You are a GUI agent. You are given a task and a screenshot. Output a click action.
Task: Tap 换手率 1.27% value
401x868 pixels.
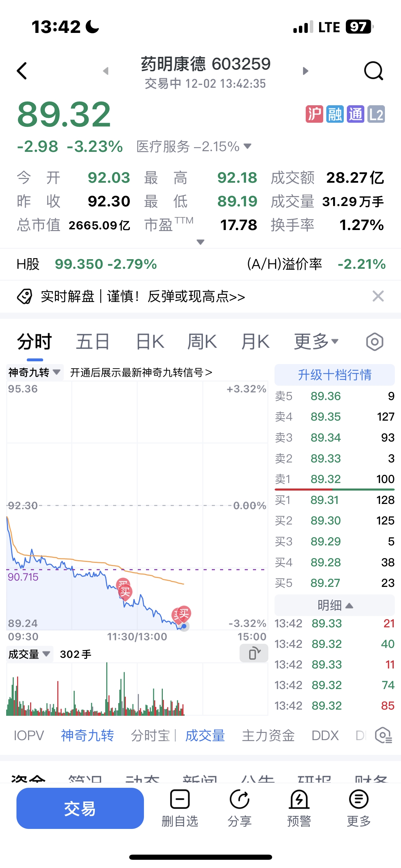pyautogui.click(x=362, y=225)
